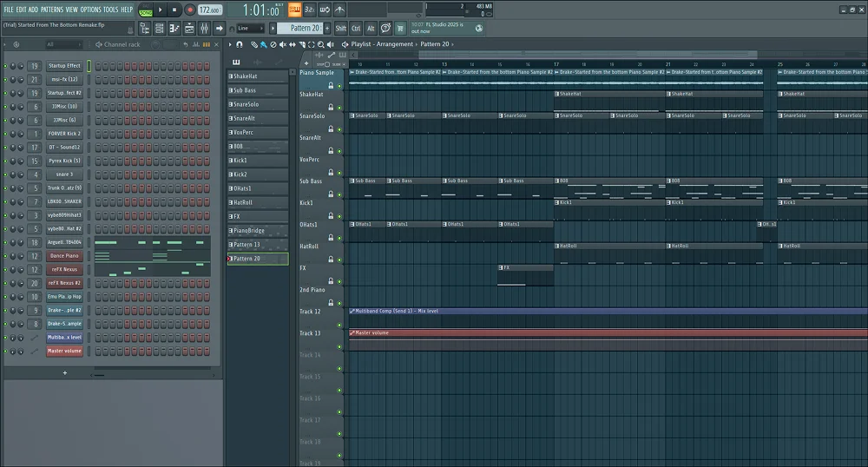Toggle mute LED for Startup Effect channel
Screen dimensions: 868x467
click(x=5, y=66)
